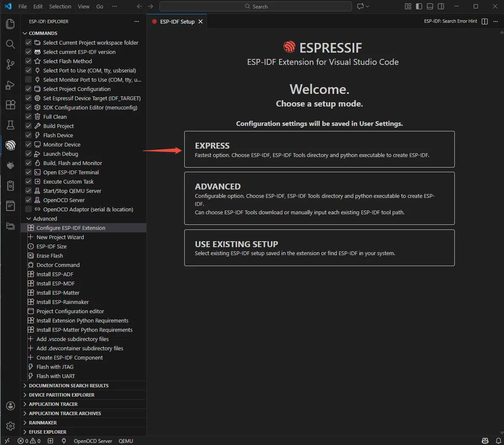Select the Run and Debug activity bar icon
This screenshot has width=504, height=445.
click(10, 85)
